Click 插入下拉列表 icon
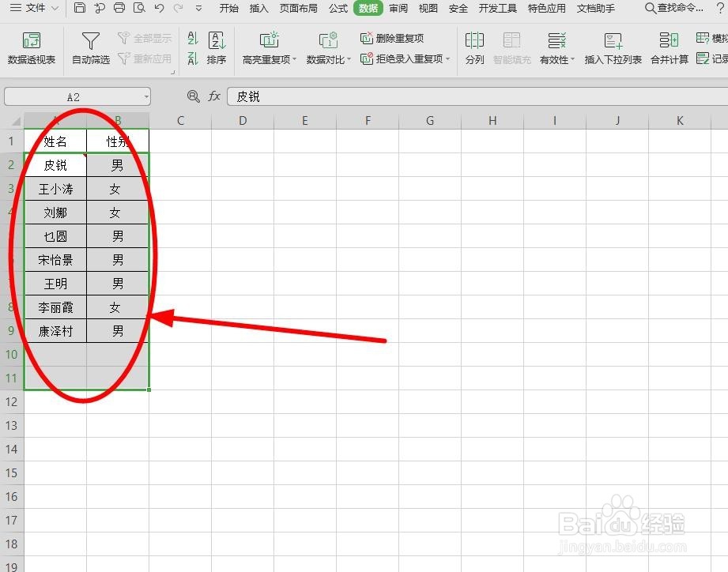 point(613,48)
